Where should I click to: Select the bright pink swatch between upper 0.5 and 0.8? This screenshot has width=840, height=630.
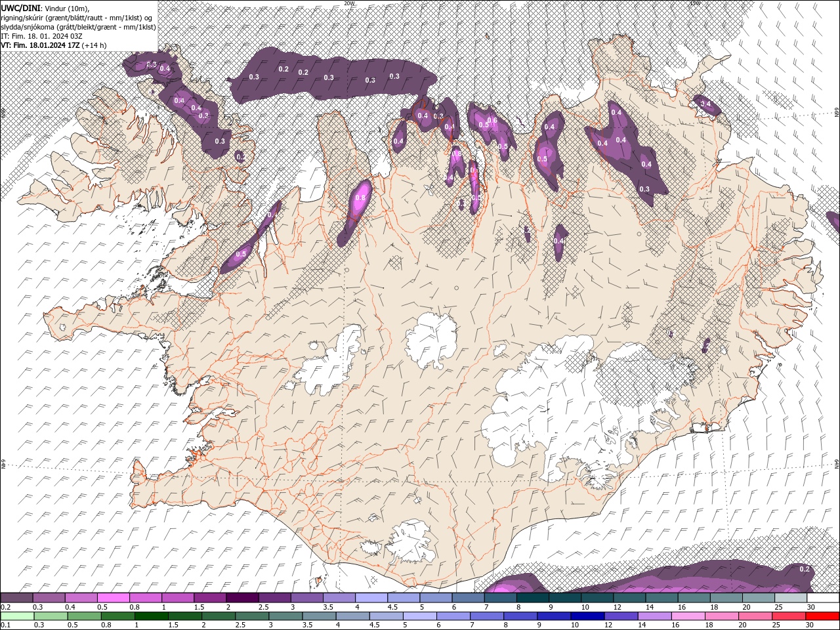113,598
